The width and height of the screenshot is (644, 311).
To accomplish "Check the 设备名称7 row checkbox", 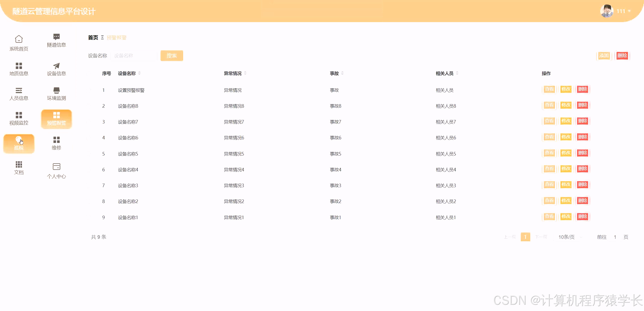I will 89,122.
